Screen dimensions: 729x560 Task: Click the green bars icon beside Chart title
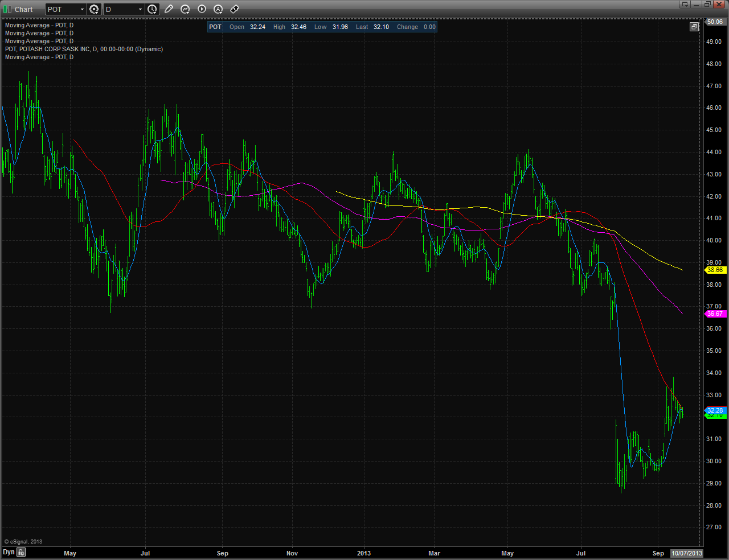pos(7,9)
